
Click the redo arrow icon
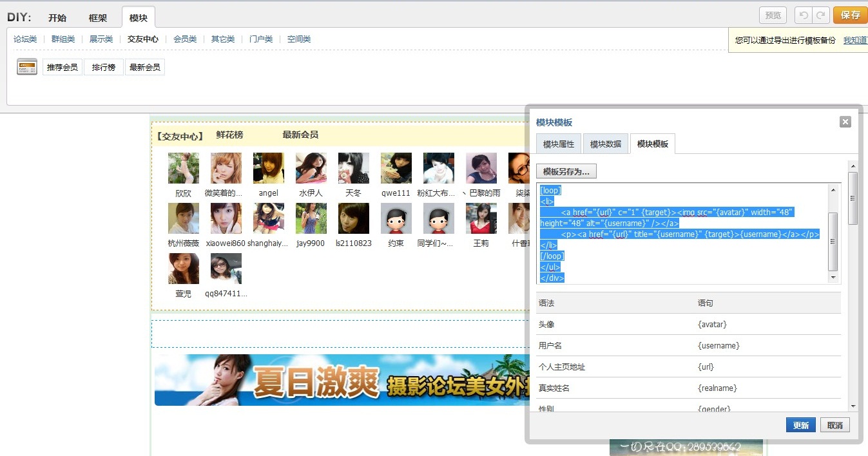[x=820, y=15]
